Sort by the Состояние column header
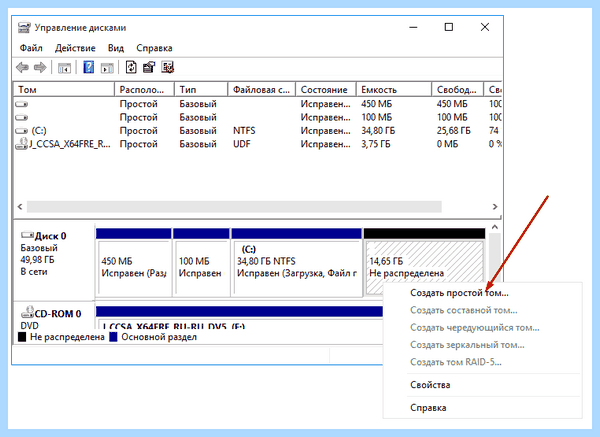Viewport: 600px width, 437px height. click(x=326, y=90)
